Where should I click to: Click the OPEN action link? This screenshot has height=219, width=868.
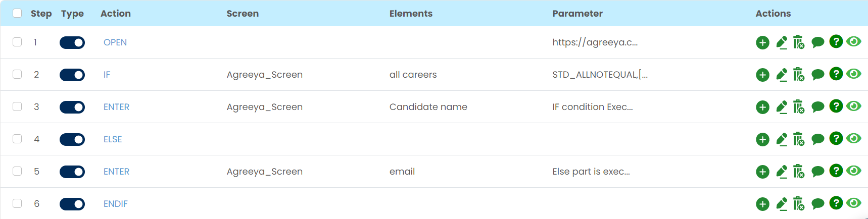[x=115, y=42]
